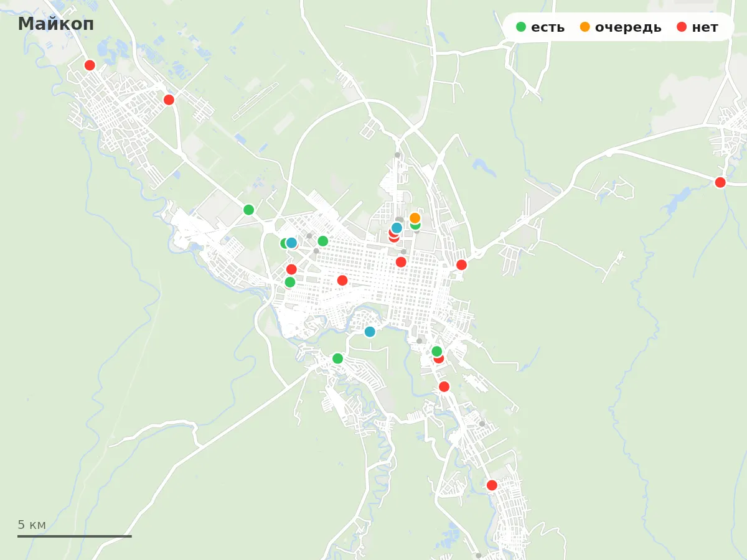Select the westernmost blue map marker
The height and width of the screenshot is (560, 747).
[x=291, y=243]
